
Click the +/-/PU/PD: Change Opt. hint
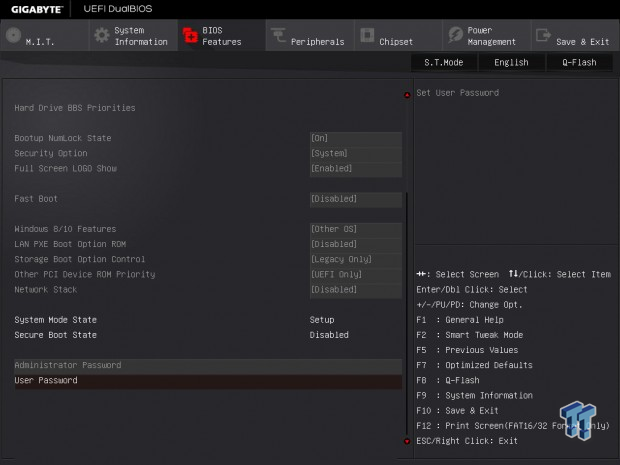tap(469, 305)
